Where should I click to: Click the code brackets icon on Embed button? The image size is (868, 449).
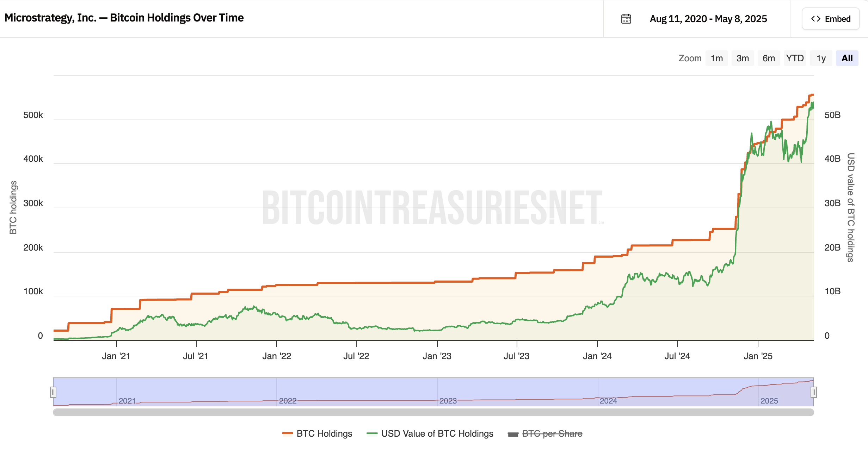coord(816,19)
